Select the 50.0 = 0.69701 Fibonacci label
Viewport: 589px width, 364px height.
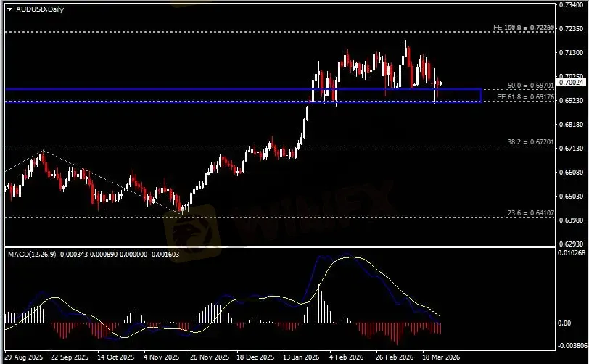pos(530,86)
